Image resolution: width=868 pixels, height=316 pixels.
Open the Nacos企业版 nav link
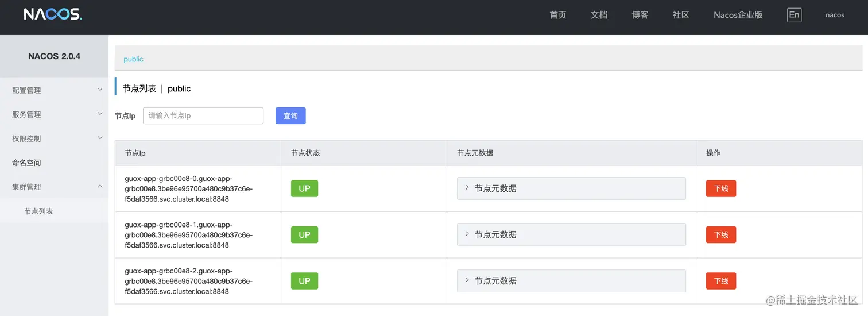(738, 15)
